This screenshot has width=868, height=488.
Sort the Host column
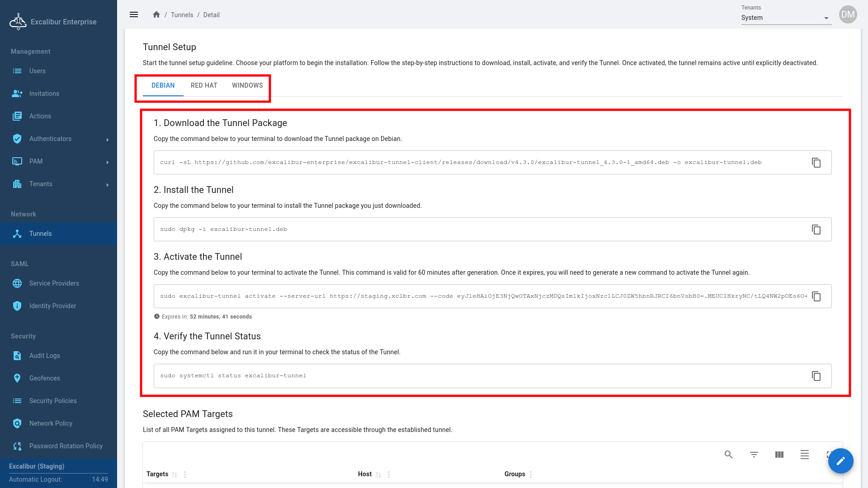tap(378, 474)
